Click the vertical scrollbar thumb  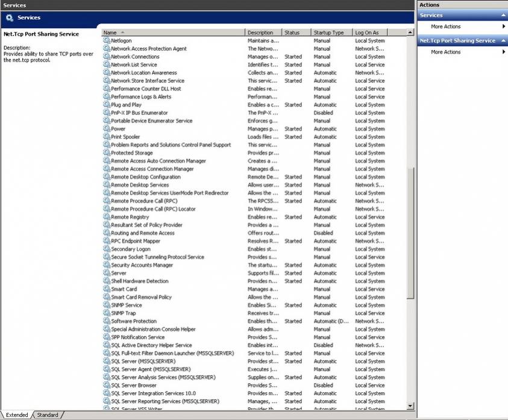tap(410, 233)
